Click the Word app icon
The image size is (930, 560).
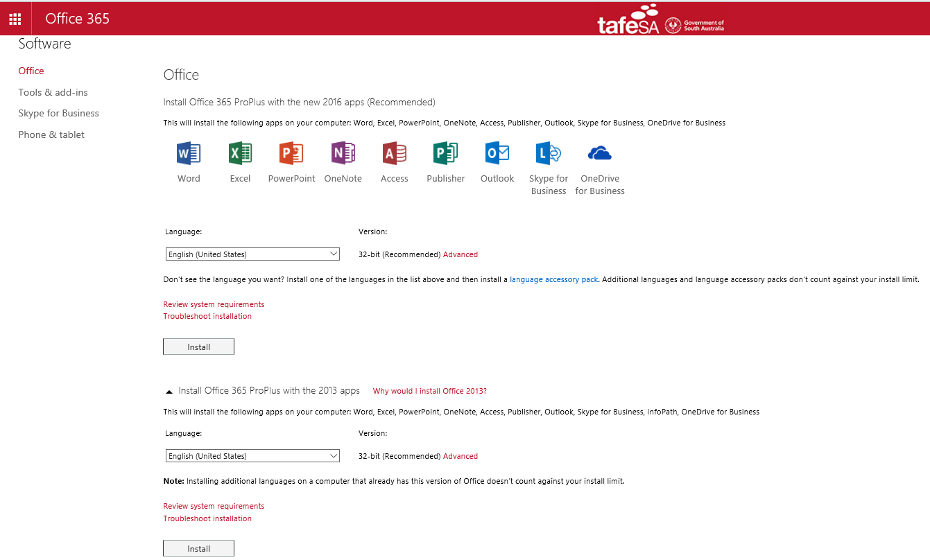[x=189, y=153]
